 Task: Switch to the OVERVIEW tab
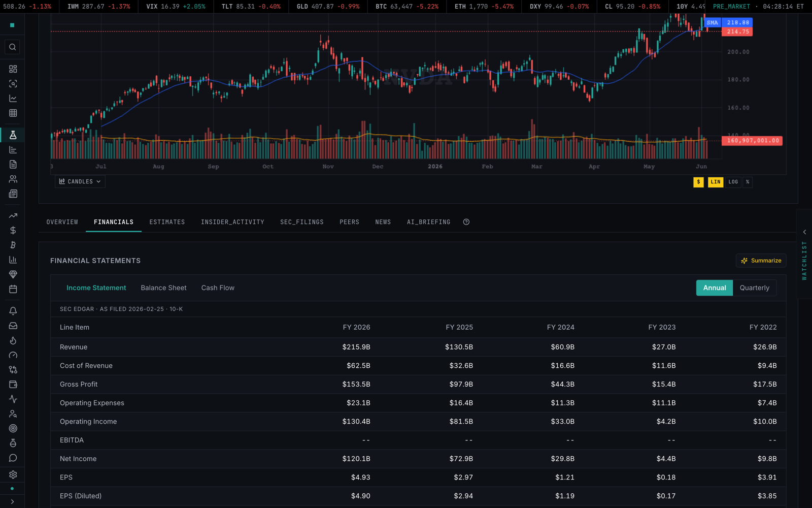[x=62, y=222]
